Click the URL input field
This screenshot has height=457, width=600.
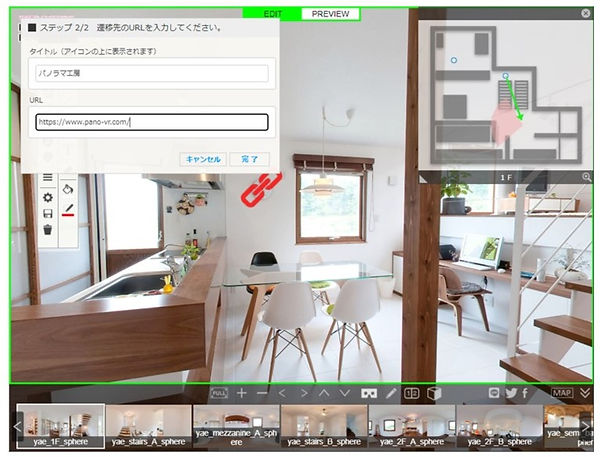151,122
